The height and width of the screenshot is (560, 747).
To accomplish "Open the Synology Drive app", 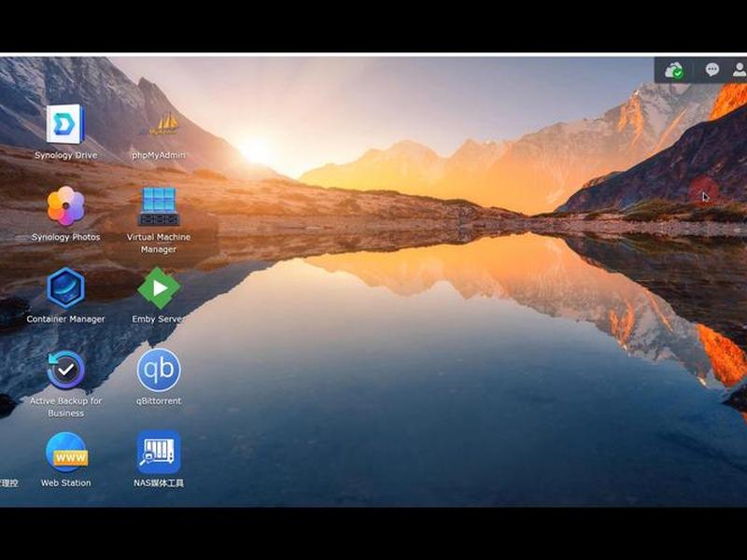I will point(65,124).
